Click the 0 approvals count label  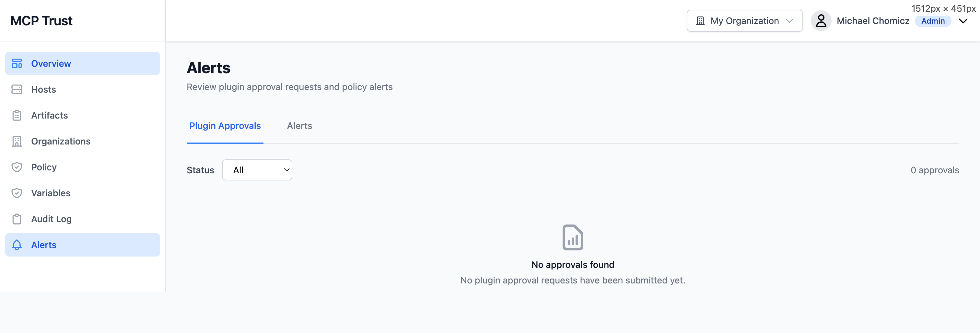[x=936, y=170]
